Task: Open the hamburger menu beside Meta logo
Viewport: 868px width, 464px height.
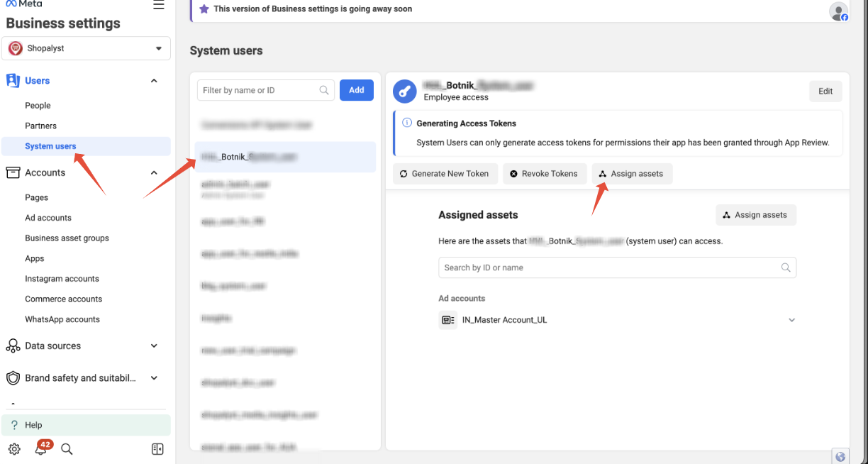Action: click(159, 5)
